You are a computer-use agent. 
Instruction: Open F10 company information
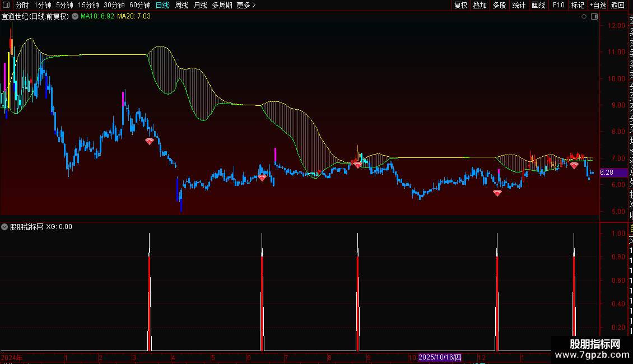[558, 5]
